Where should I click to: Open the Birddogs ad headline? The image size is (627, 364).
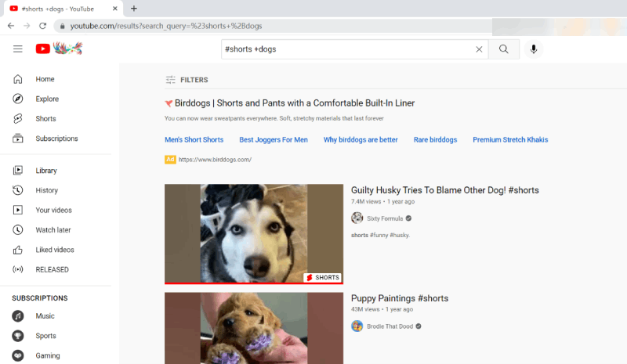(295, 103)
